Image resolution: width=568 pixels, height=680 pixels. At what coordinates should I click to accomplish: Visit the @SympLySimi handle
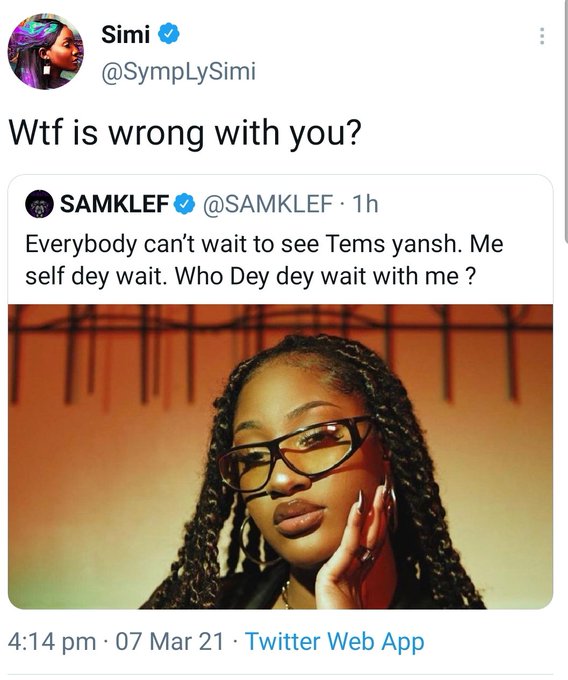tap(178, 72)
